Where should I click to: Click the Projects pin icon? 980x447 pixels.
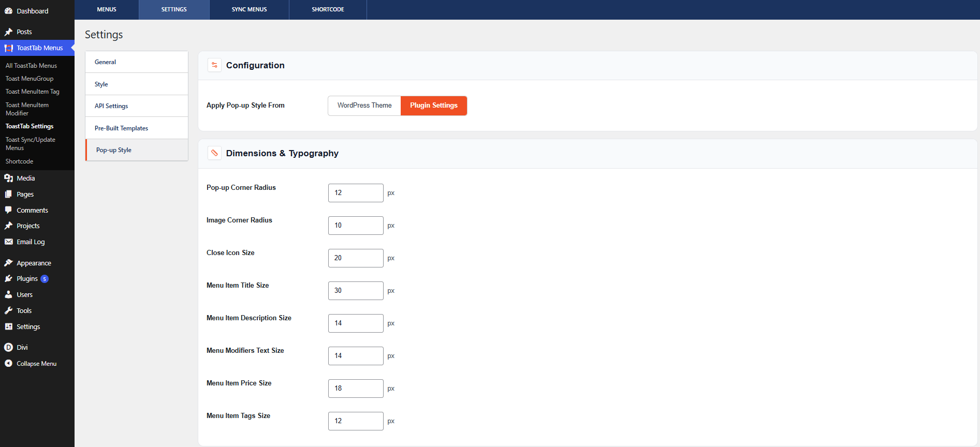tap(8, 226)
